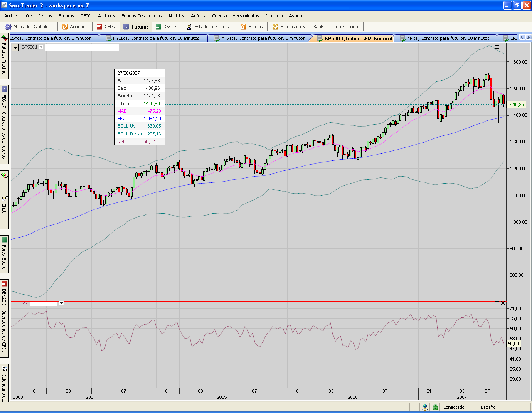Open the Herramientas menu
This screenshot has height=413, width=532.
pyautogui.click(x=246, y=16)
